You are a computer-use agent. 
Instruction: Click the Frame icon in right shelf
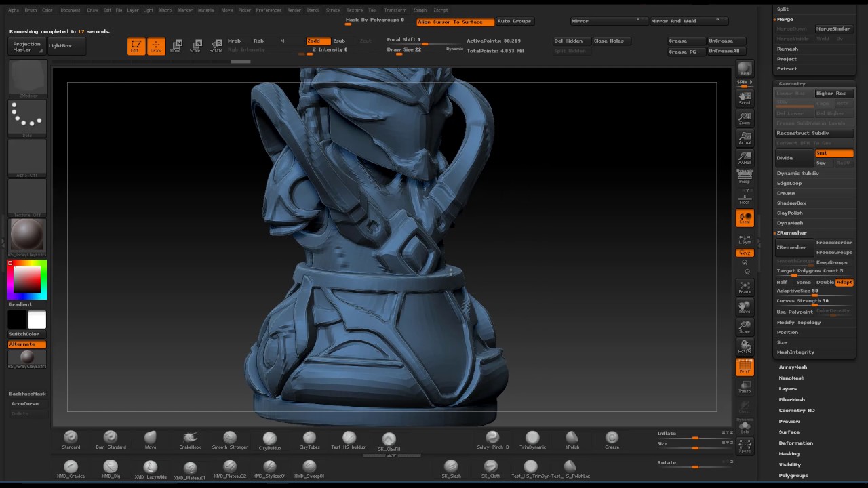(745, 287)
